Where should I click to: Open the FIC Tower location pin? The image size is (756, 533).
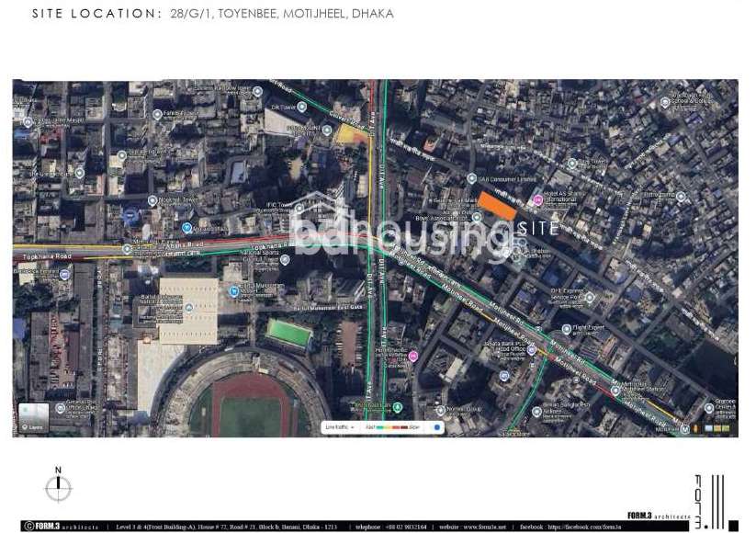click(x=299, y=209)
